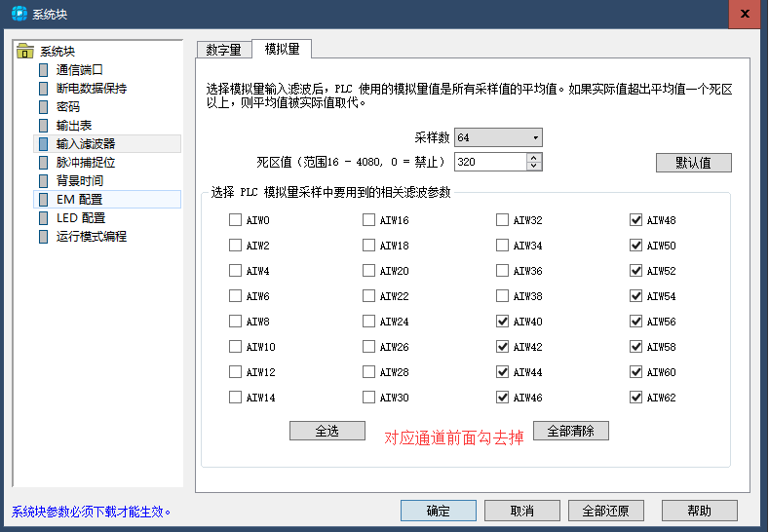Screen dimensions: 769x532
Task: Enable the AIW0 checkbox
Action: (x=236, y=219)
